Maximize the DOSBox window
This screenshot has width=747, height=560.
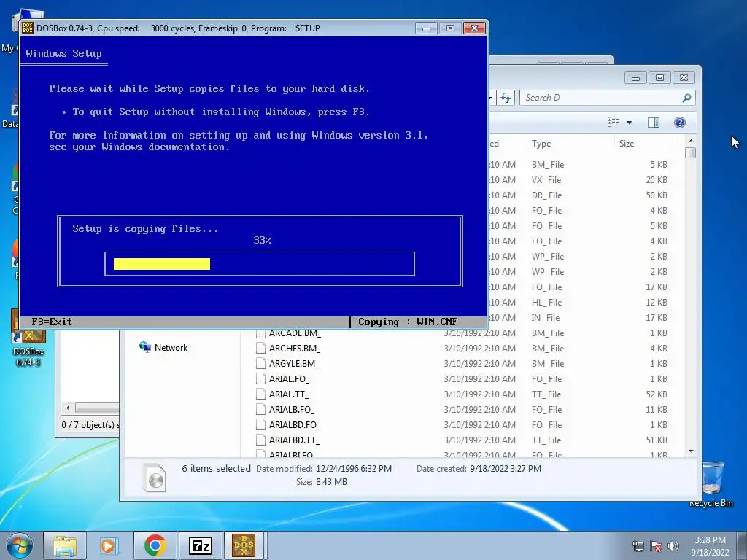click(x=450, y=28)
